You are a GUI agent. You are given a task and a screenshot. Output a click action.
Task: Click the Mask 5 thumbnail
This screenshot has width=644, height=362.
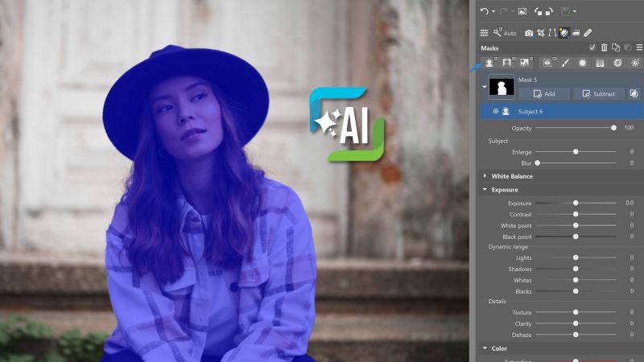[502, 87]
